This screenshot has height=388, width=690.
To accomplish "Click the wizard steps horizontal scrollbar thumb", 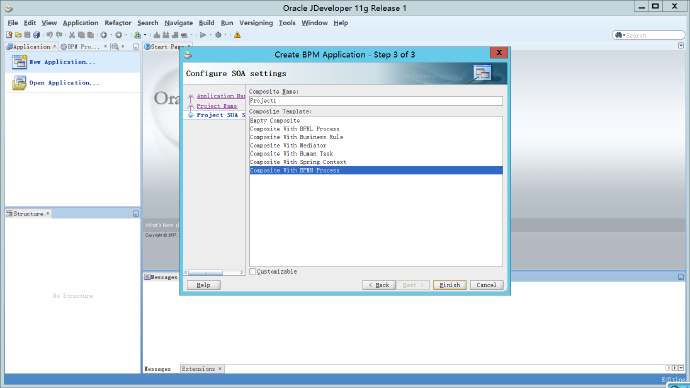I will tap(206, 272).
